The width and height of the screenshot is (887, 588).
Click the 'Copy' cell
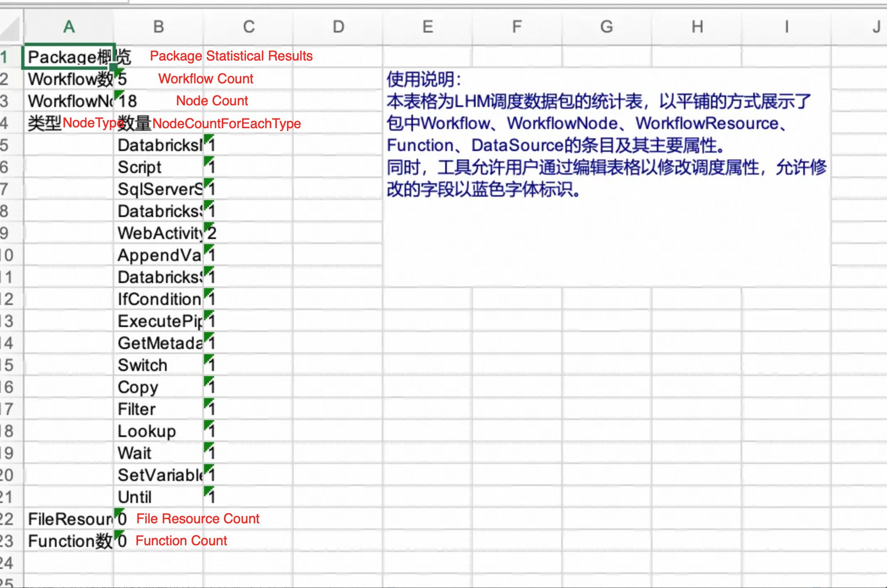tap(158, 387)
